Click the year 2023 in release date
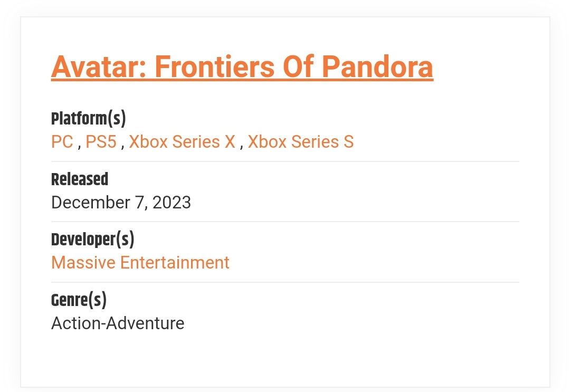The height and width of the screenshot is (392, 570). coord(172,203)
